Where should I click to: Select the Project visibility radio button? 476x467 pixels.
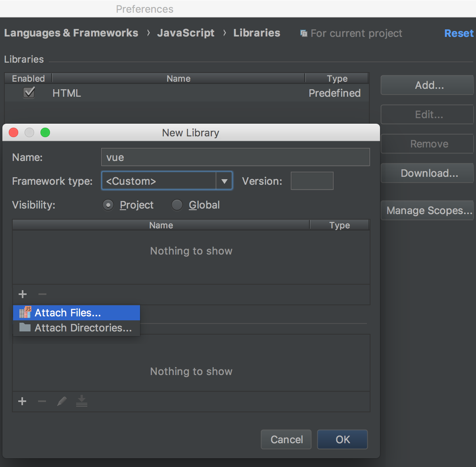(x=108, y=205)
